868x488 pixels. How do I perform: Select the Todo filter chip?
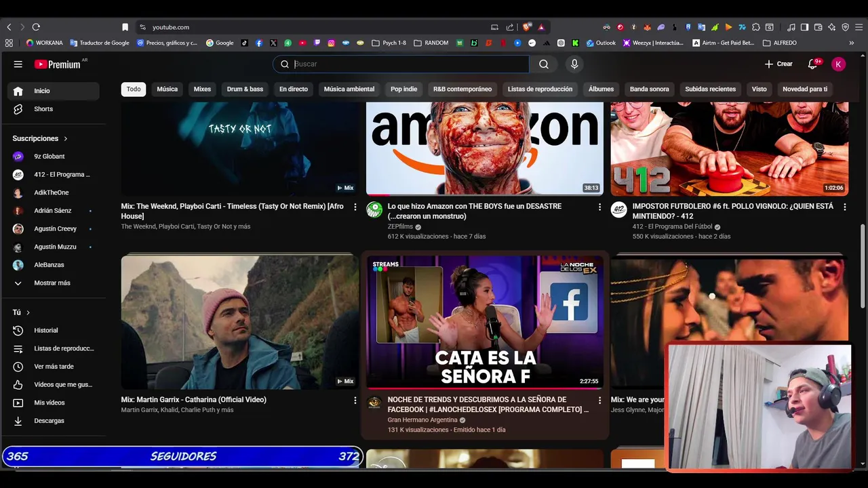click(x=134, y=89)
